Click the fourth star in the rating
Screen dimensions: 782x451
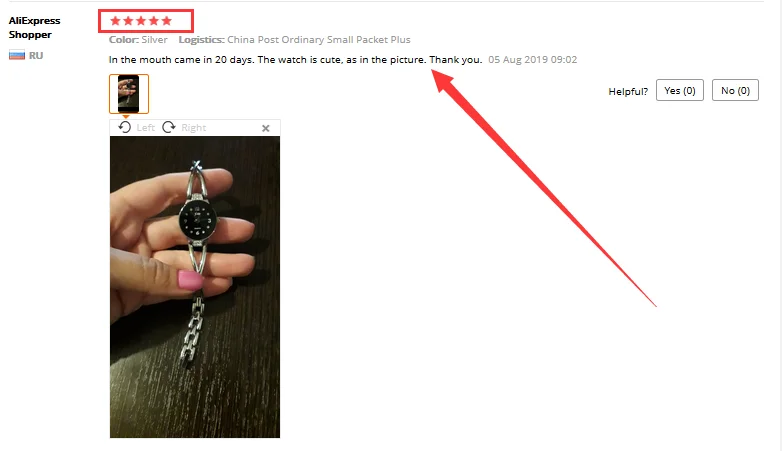(154, 21)
